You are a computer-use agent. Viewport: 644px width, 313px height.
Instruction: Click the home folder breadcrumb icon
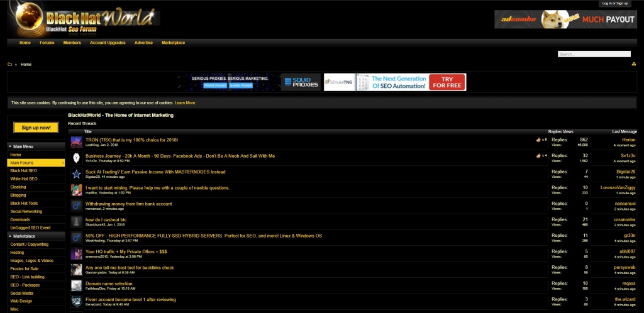click(9, 64)
